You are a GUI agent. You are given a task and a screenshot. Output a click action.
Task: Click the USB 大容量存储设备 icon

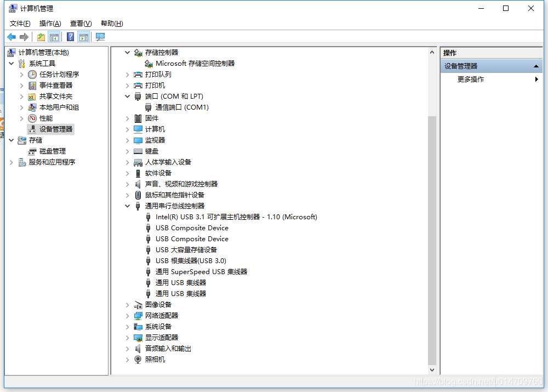pyautogui.click(x=148, y=250)
